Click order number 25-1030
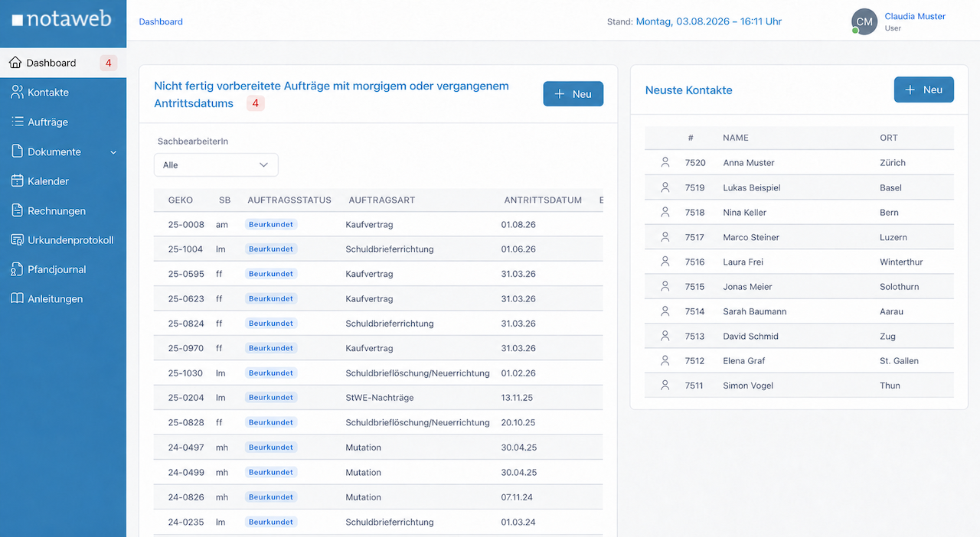This screenshot has width=980, height=537. click(x=186, y=373)
